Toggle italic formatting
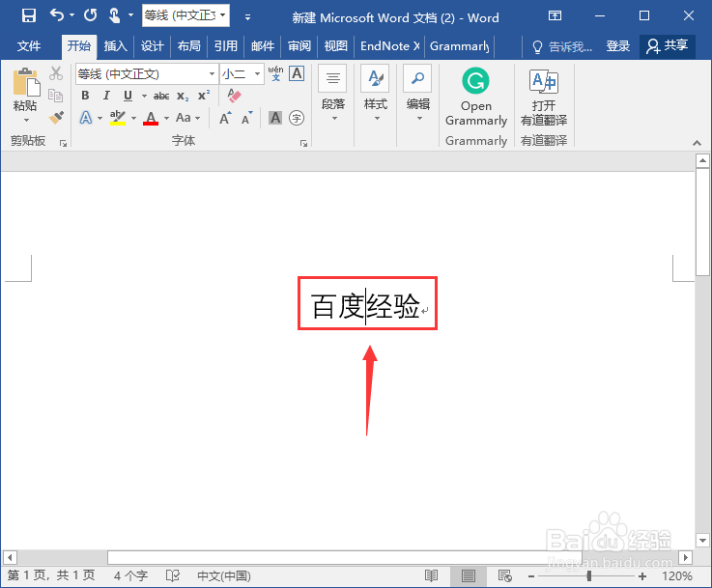Image resolution: width=712 pixels, height=588 pixels. tap(106, 96)
